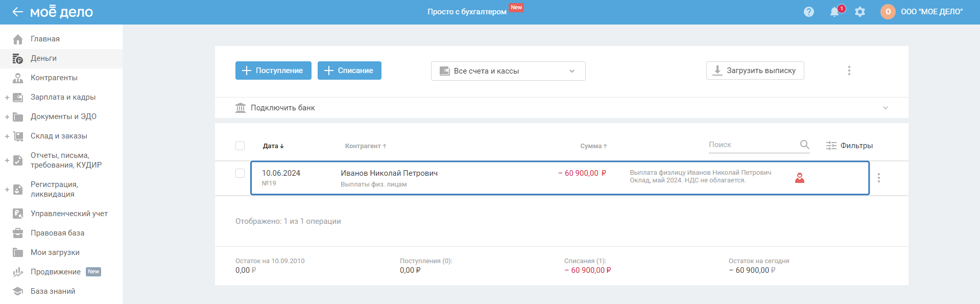This screenshot has height=304, width=980.
Task: Open the notifications bell
Action: 834,12
